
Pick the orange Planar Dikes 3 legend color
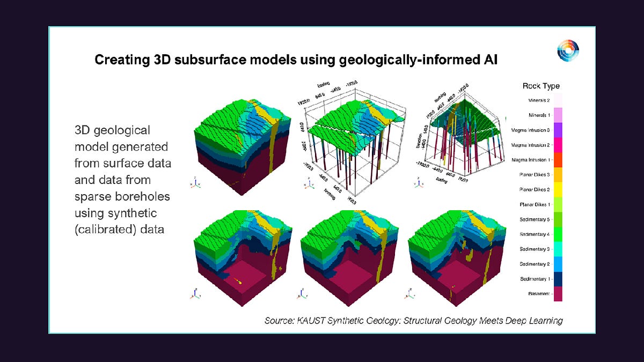coord(558,175)
